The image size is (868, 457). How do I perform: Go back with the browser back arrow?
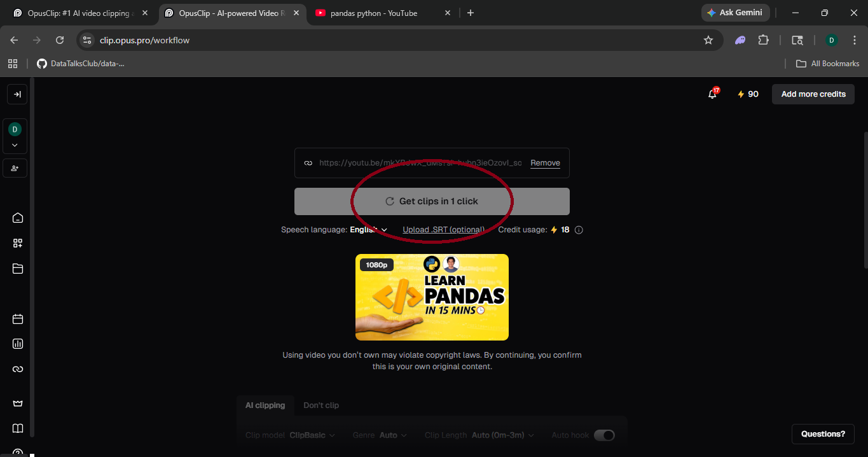tap(15, 40)
